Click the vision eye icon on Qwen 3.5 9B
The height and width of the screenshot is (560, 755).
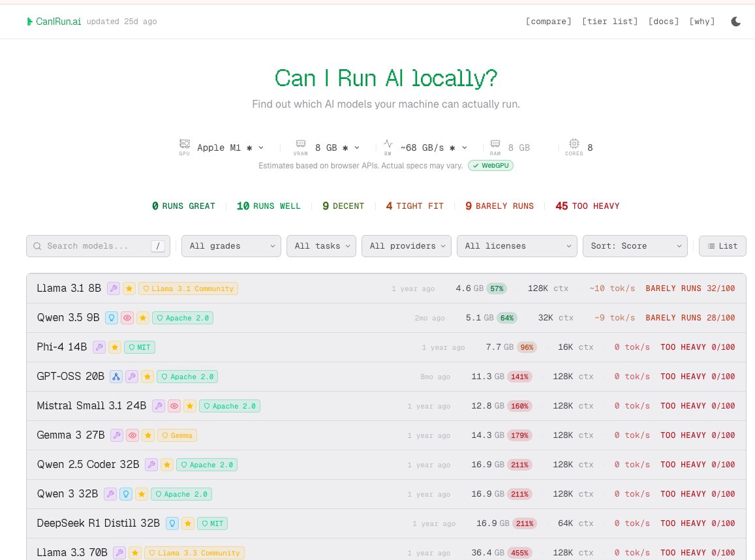pyautogui.click(x=127, y=318)
